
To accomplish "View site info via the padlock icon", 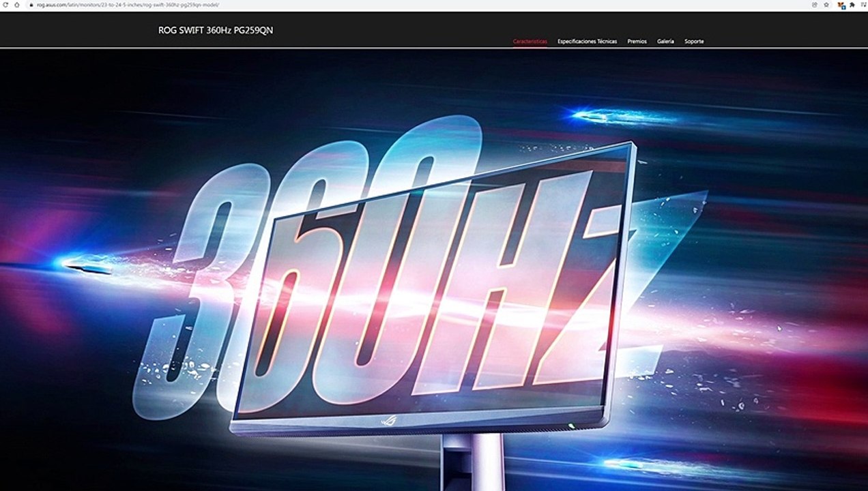I will pyautogui.click(x=31, y=5).
